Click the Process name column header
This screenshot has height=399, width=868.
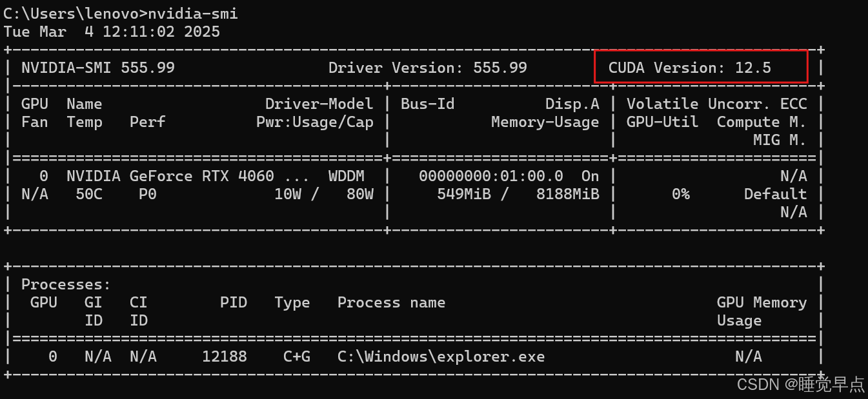[x=392, y=302]
